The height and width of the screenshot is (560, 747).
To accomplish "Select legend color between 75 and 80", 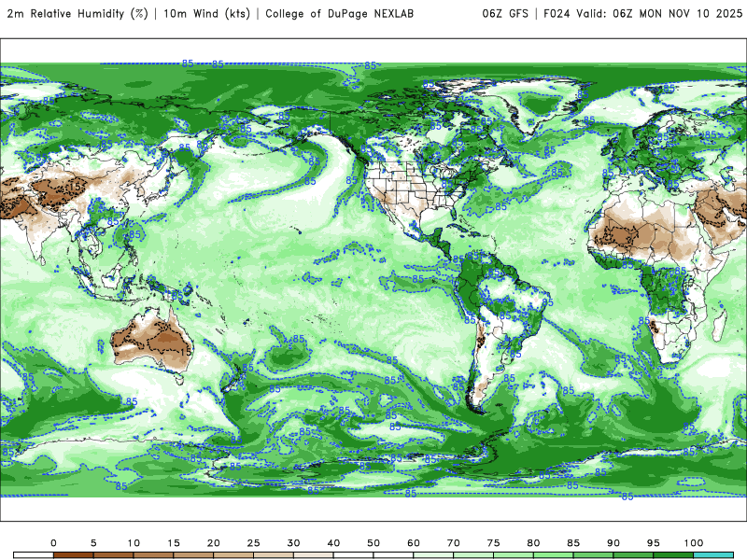I will tap(514, 555).
